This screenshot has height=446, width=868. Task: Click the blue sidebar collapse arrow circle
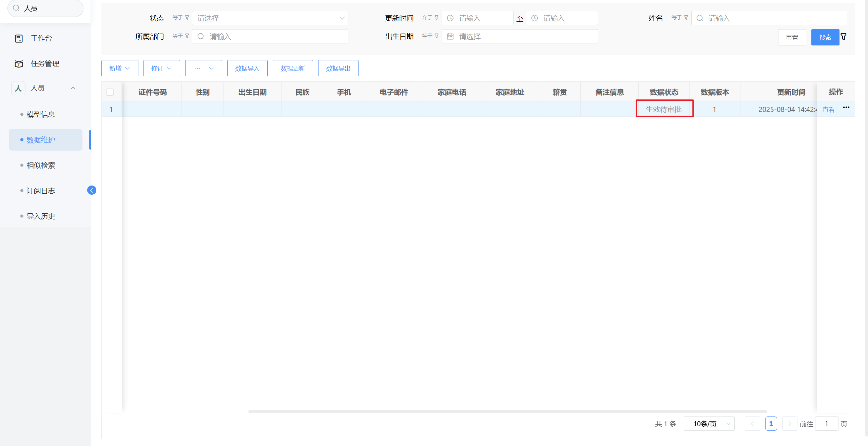[92, 190]
